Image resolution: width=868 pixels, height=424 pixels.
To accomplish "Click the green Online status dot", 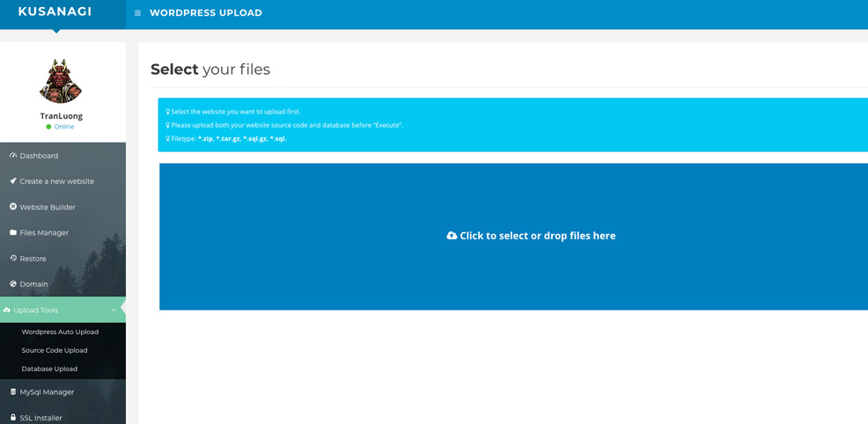I will point(48,127).
